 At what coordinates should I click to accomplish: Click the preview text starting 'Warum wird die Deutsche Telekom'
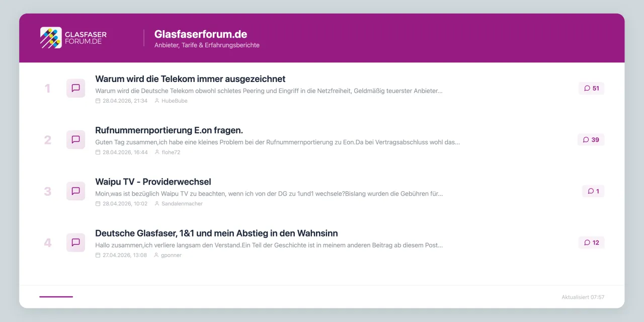pyautogui.click(x=269, y=91)
